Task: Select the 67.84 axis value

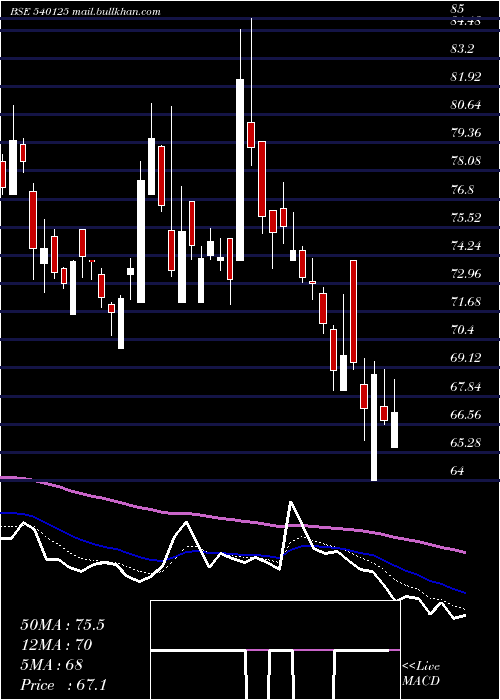Action: pos(467,387)
